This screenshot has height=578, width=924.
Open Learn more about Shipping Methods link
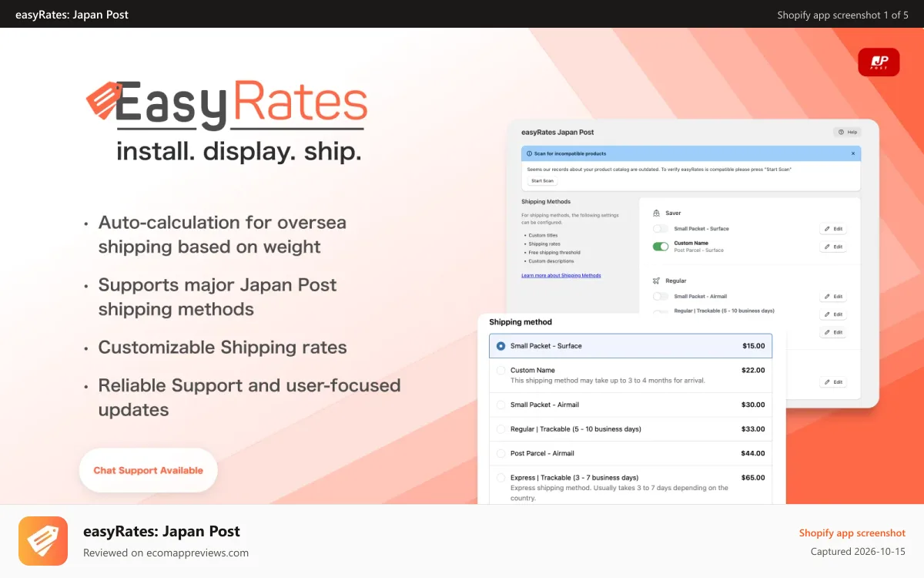tap(561, 275)
